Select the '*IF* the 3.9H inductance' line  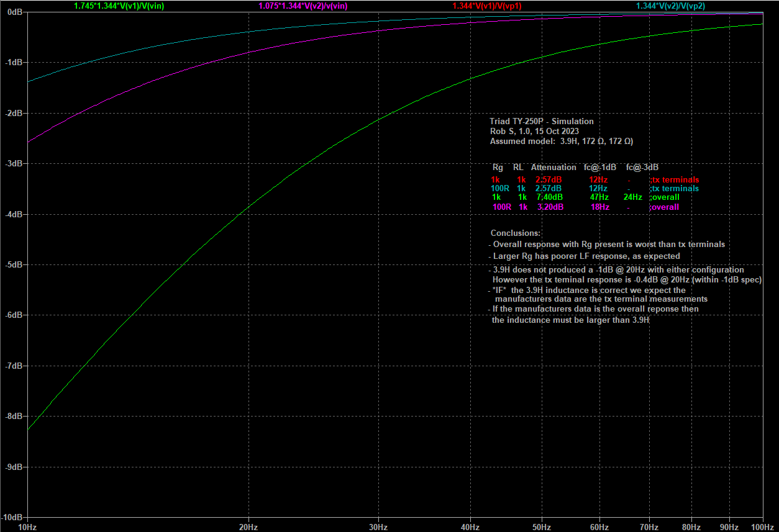(586, 291)
